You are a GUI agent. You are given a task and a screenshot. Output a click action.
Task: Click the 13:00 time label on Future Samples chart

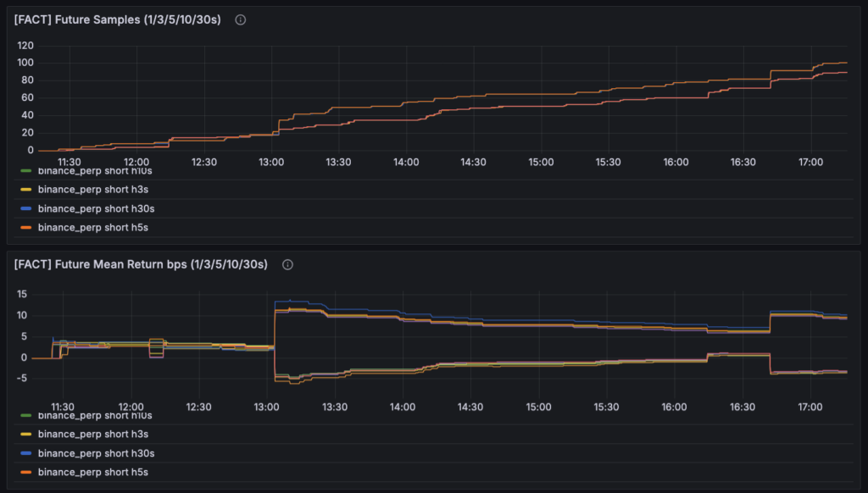271,162
